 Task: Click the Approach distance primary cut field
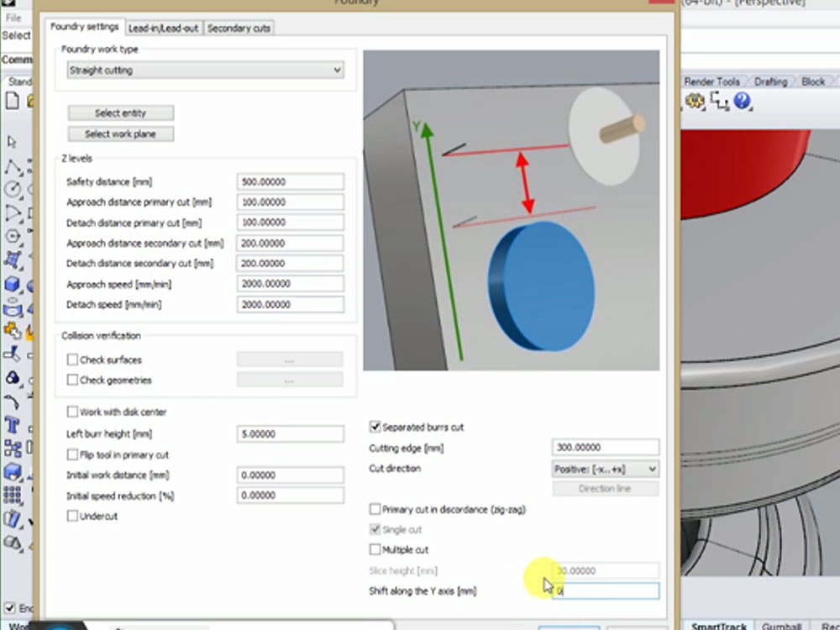pyautogui.click(x=291, y=202)
